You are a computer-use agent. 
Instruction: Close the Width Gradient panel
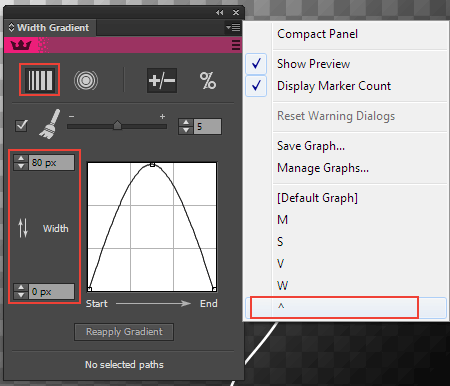(x=236, y=13)
